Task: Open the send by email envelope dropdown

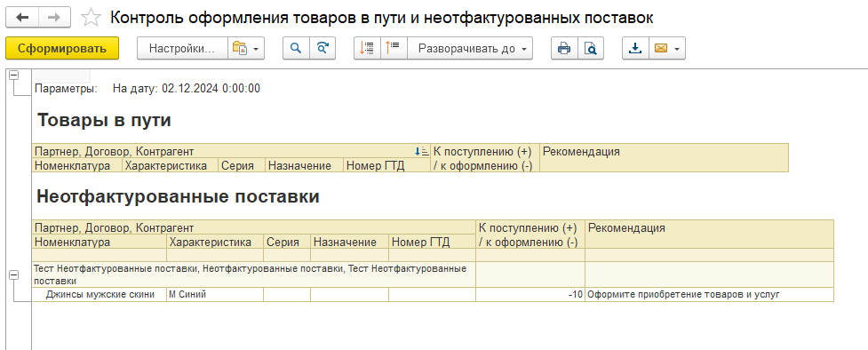Action: click(x=667, y=48)
